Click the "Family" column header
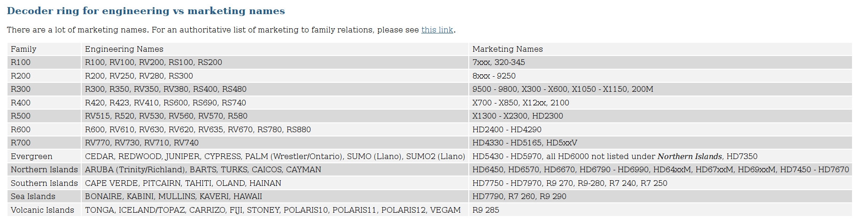The image size is (868, 224). [23, 49]
